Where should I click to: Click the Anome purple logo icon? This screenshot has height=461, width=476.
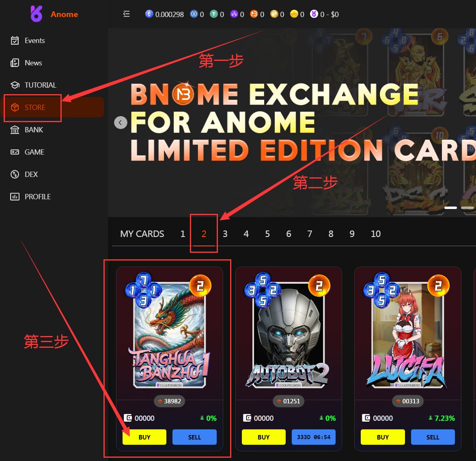point(37,14)
